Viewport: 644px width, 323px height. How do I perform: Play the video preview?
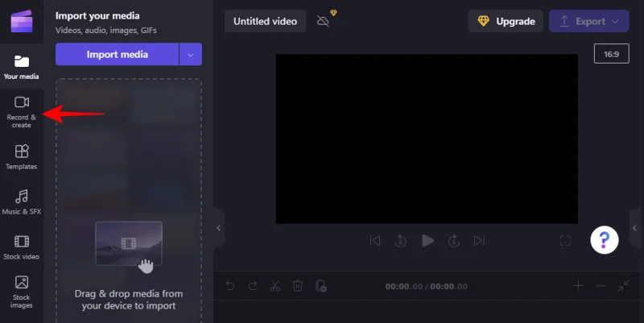point(427,241)
